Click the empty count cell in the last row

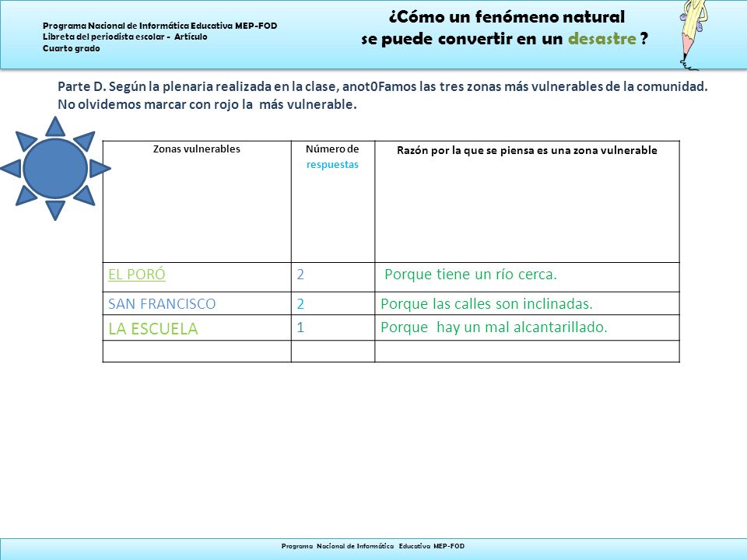[333, 351]
